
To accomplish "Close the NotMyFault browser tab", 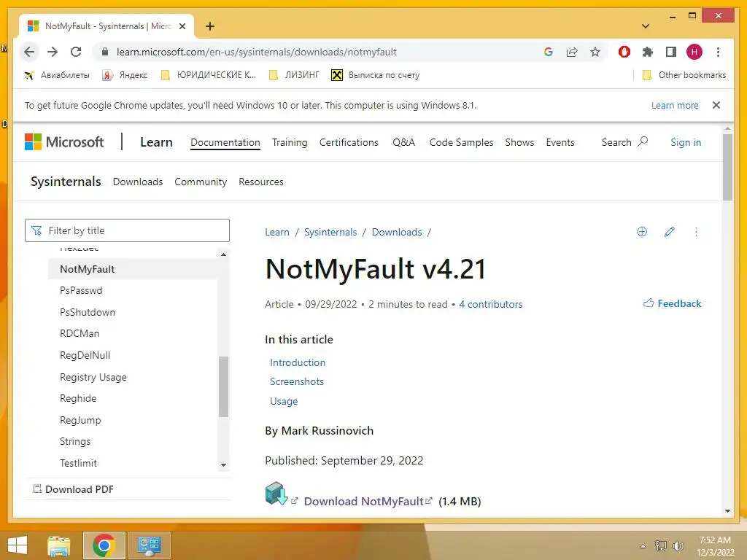I will pyautogui.click(x=182, y=26).
